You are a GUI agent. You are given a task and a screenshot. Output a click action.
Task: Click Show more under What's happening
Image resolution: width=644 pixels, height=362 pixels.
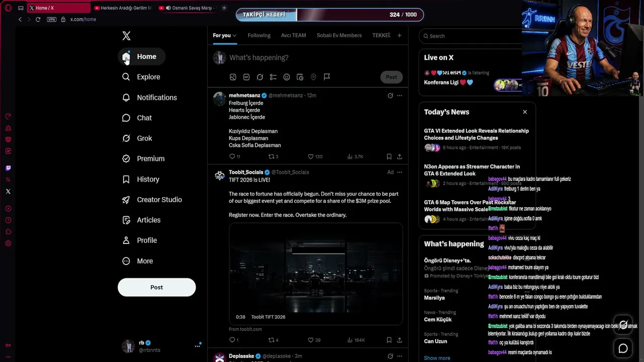tap(437, 358)
